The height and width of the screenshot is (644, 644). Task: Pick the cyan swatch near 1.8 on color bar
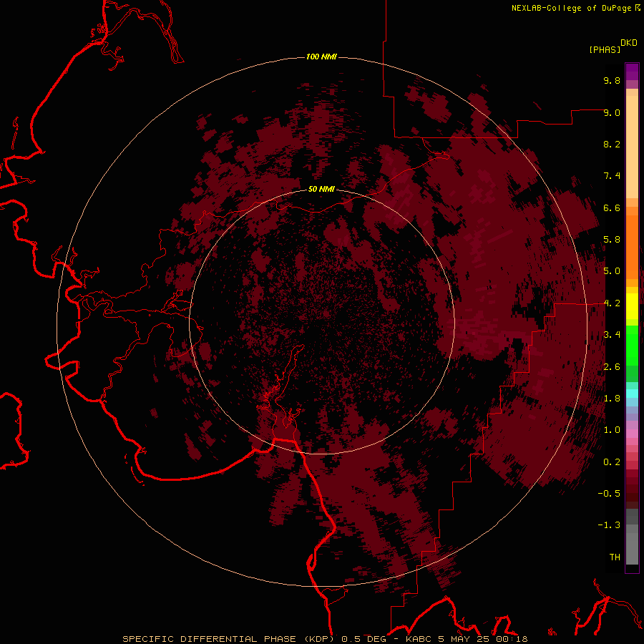click(632, 394)
